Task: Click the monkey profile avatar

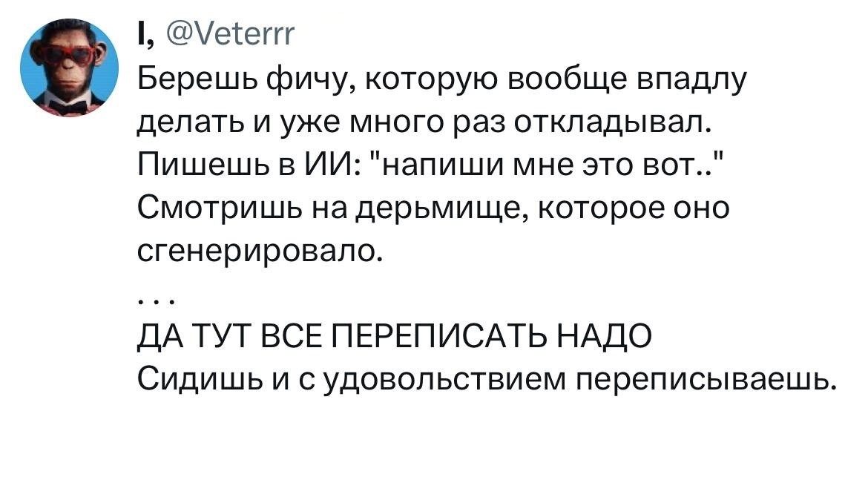Action: click(x=68, y=68)
